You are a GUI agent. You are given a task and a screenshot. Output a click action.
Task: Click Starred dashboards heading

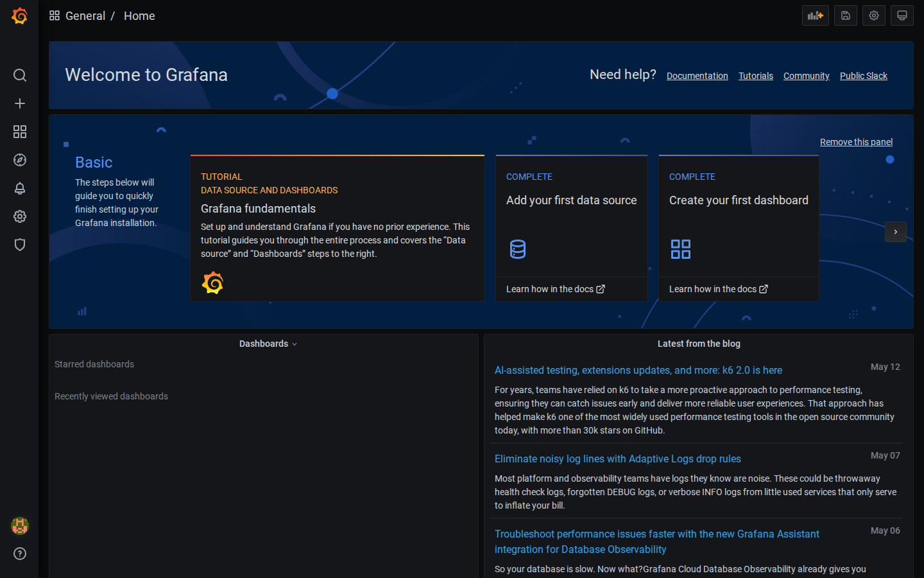[x=94, y=364]
